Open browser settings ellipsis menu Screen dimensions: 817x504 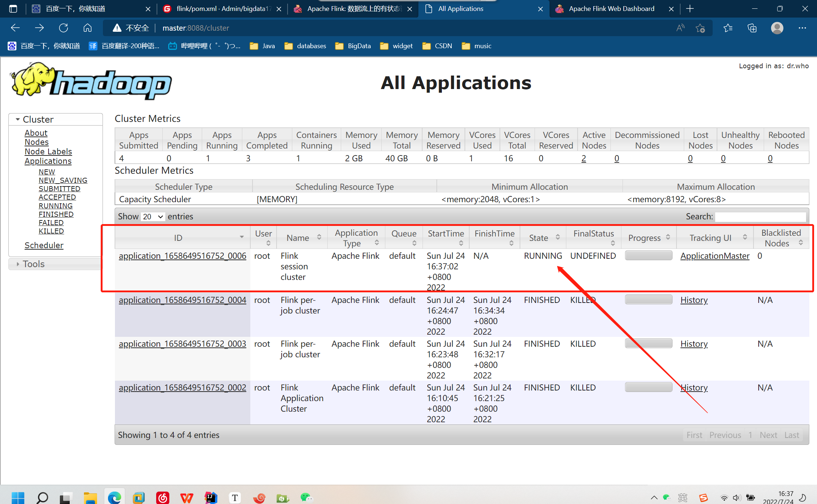point(802,28)
